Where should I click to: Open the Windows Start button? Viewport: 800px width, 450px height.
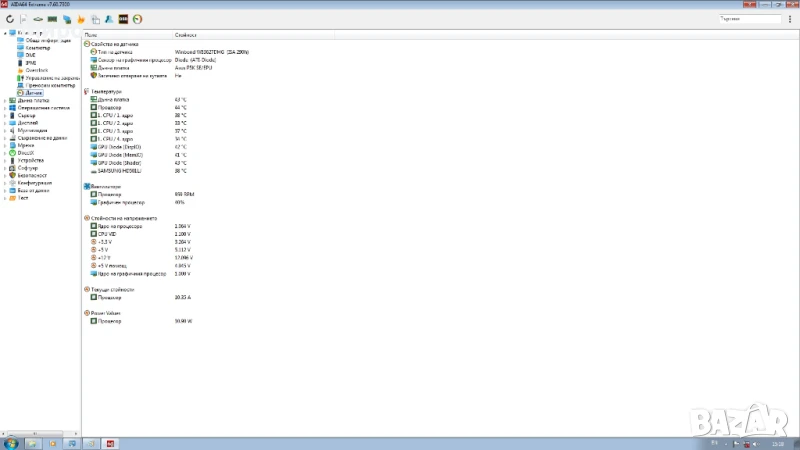(10, 442)
